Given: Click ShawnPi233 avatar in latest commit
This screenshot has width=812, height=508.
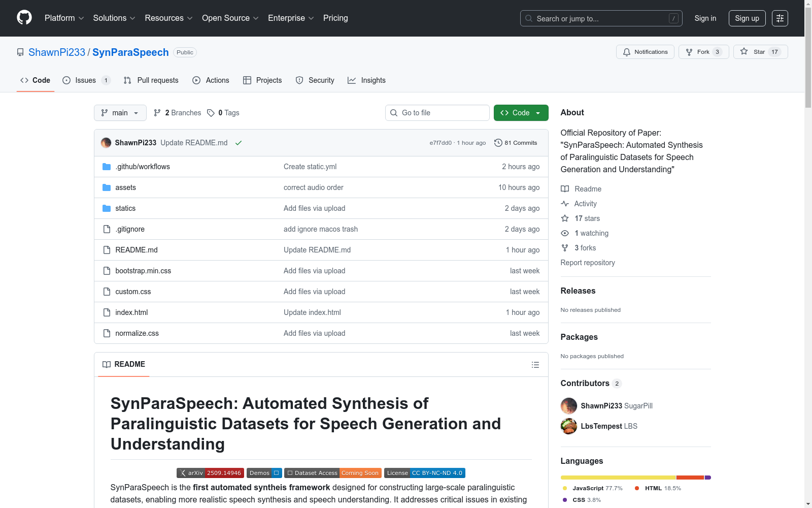Looking at the screenshot, I should [x=106, y=143].
